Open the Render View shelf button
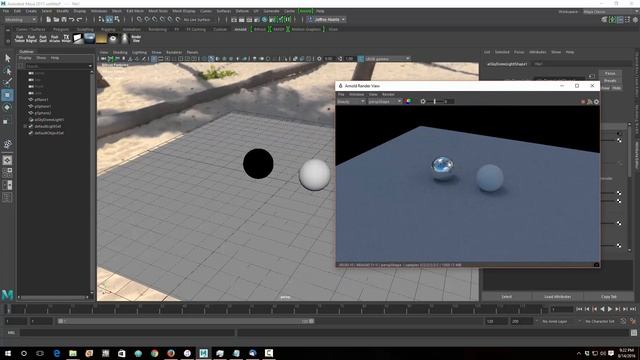Image resolution: width=640 pixels, height=360 pixels. point(136,38)
